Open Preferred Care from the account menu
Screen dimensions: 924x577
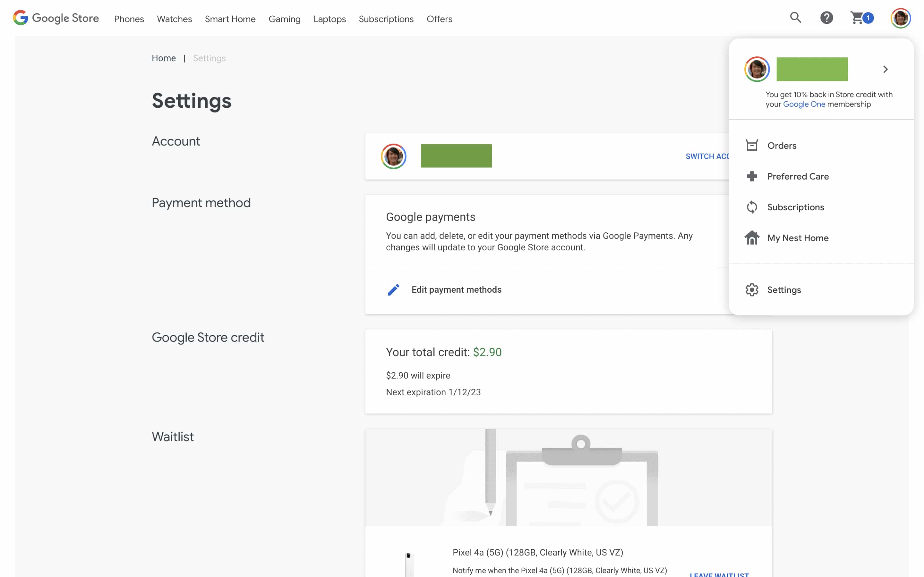pyautogui.click(x=798, y=176)
